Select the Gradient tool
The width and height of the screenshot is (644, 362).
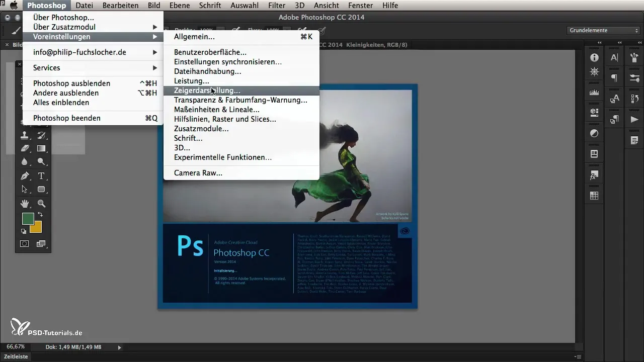[41, 148]
